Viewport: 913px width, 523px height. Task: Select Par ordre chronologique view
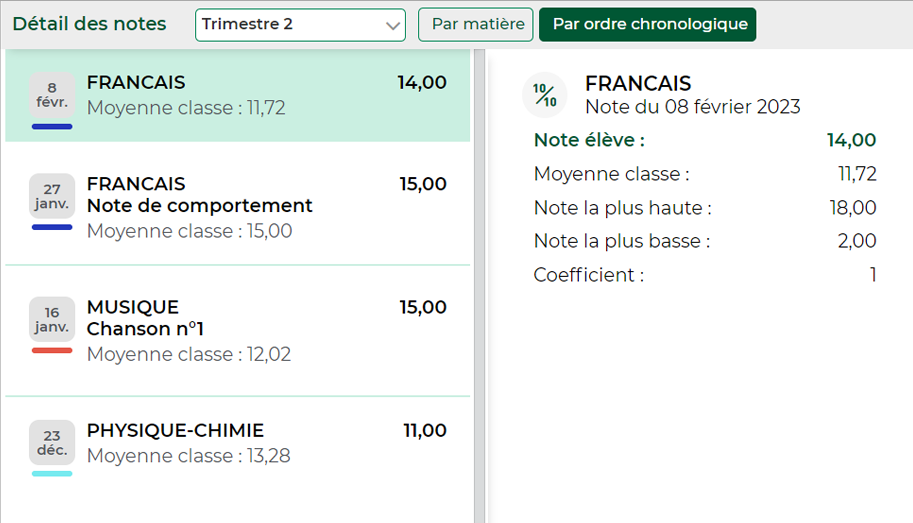point(647,24)
